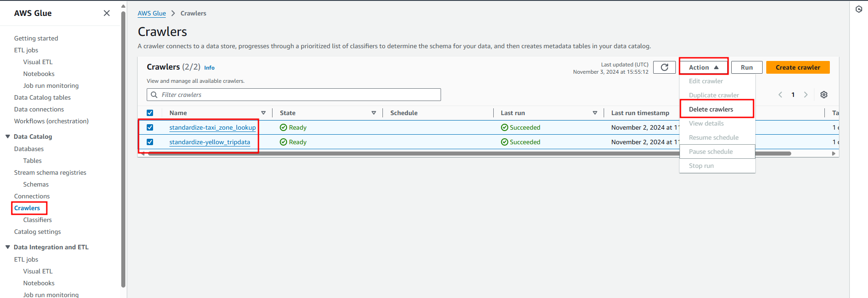The width and height of the screenshot is (868, 298).
Task: Click the Name column sort arrow
Action: tap(263, 113)
